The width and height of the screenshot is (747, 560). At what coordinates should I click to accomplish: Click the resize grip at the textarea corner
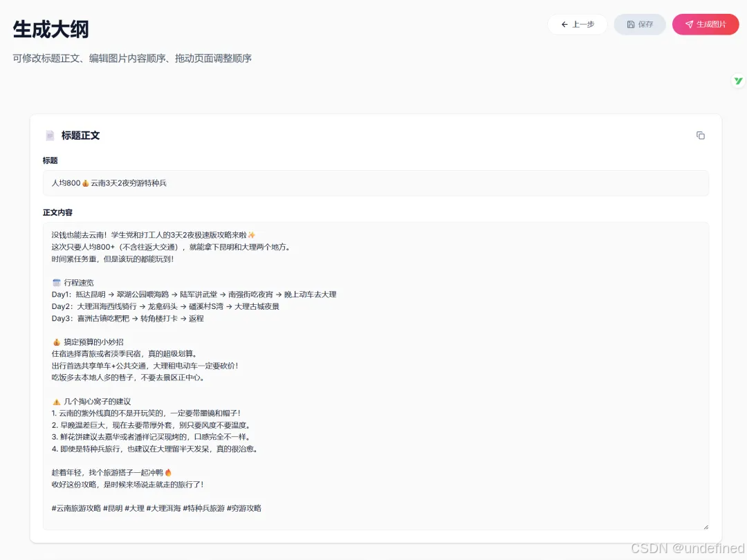click(x=705, y=526)
